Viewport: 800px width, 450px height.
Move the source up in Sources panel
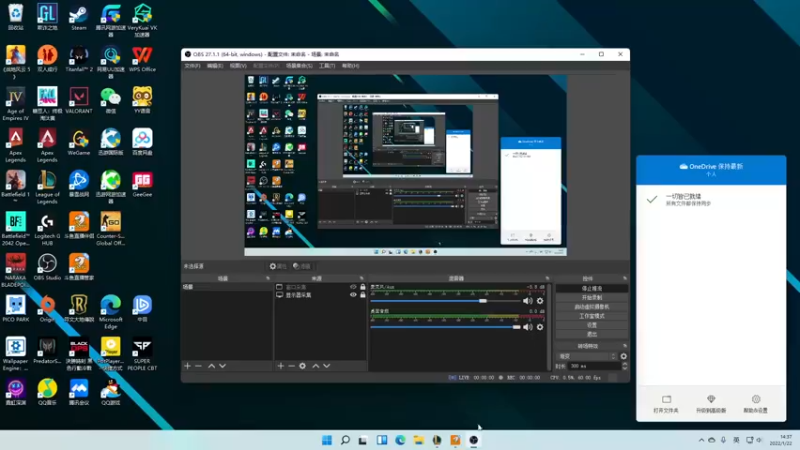[x=316, y=366]
